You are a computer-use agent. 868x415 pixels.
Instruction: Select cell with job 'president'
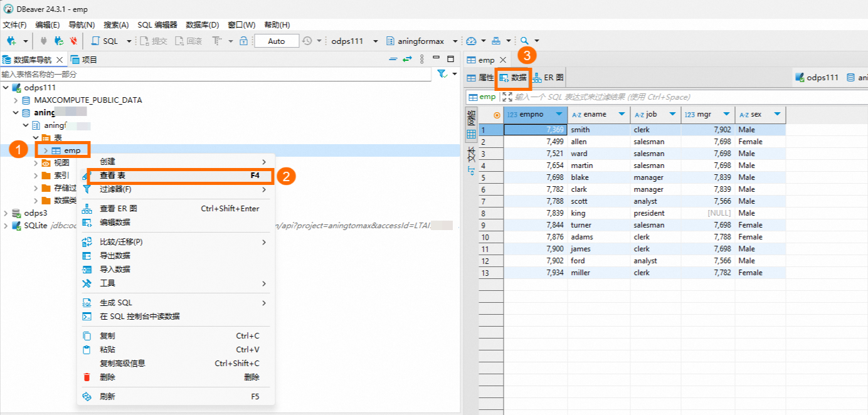tap(655, 213)
